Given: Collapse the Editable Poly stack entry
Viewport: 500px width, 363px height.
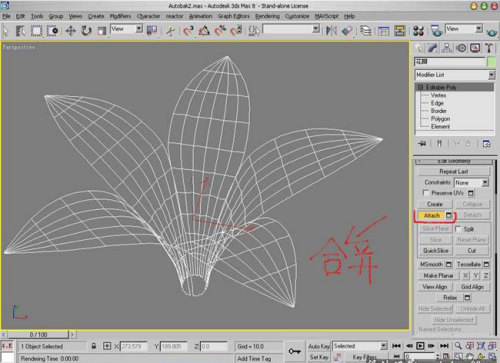Looking at the screenshot, I should 420,87.
